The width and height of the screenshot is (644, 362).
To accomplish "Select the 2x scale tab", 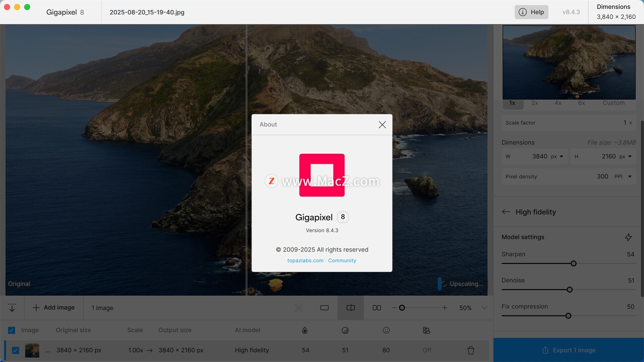I will 535,103.
